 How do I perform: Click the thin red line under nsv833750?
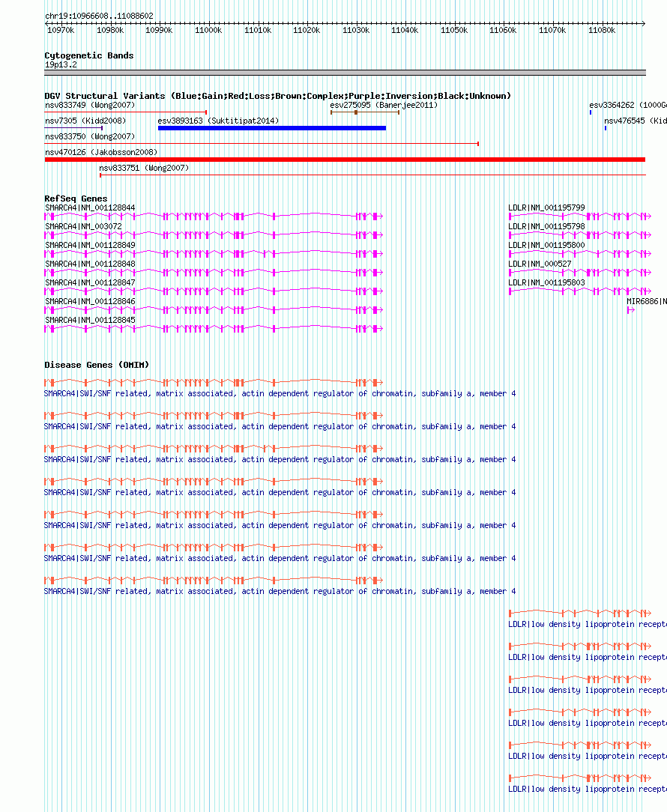pos(262,143)
